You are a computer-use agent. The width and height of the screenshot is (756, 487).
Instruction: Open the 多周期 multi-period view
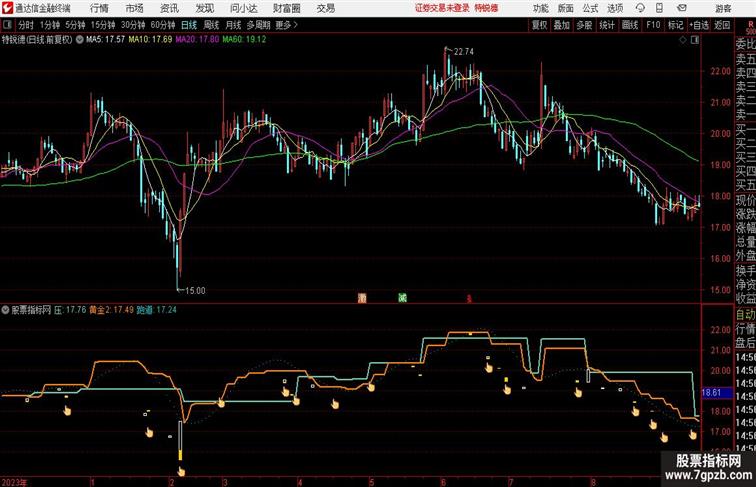click(x=258, y=25)
